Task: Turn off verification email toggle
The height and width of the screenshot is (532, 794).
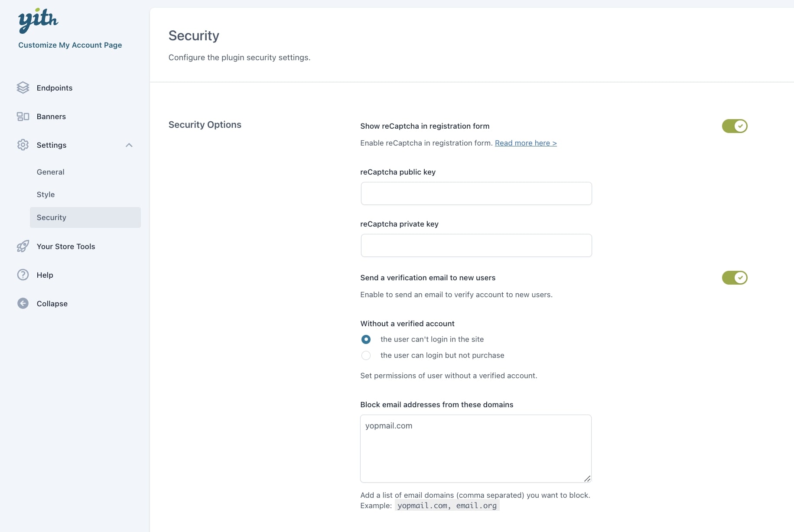Action: click(x=734, y=278)
